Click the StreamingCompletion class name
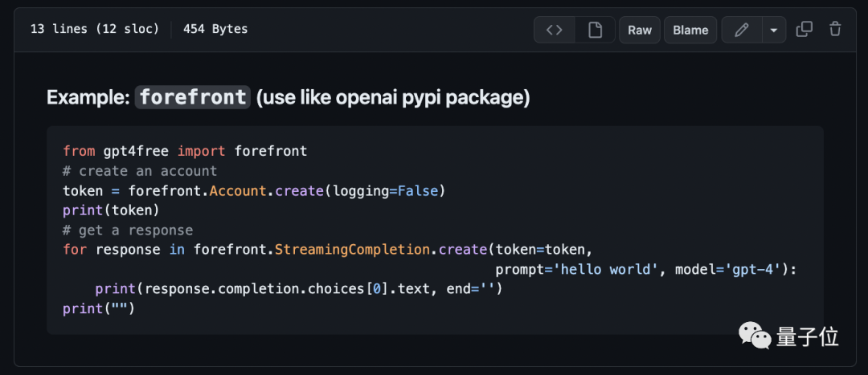868x375 pixels. 352,250
